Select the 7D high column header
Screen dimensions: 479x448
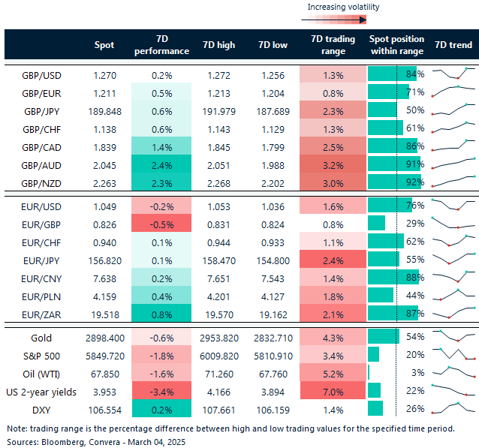tap(218, 45)
